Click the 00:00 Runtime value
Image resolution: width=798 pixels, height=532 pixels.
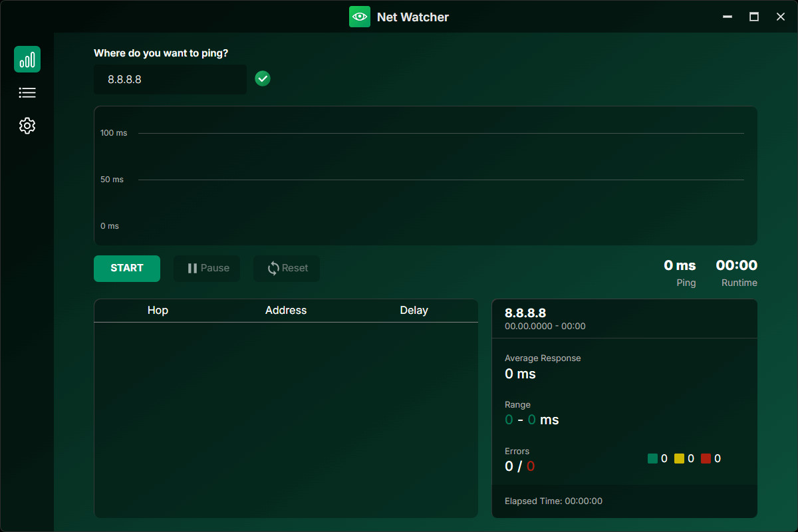[736, 265]
